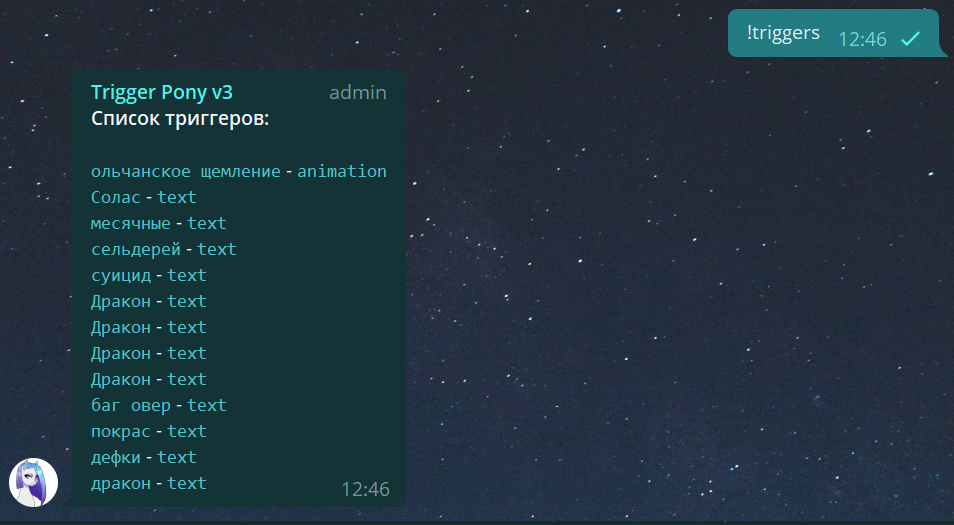Viewport: 954px width, 525px height.
Task: Click the 12:46 timestamp on bot message
Action: tap(365, 489)
